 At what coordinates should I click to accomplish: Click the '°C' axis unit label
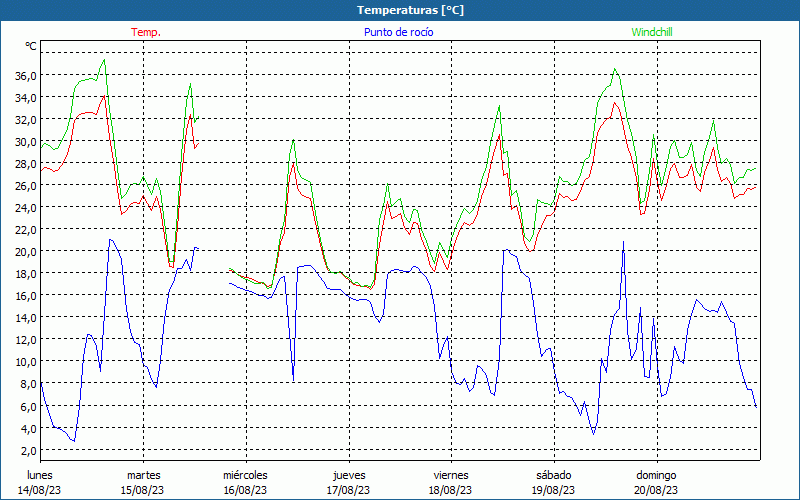click(31, 46)
